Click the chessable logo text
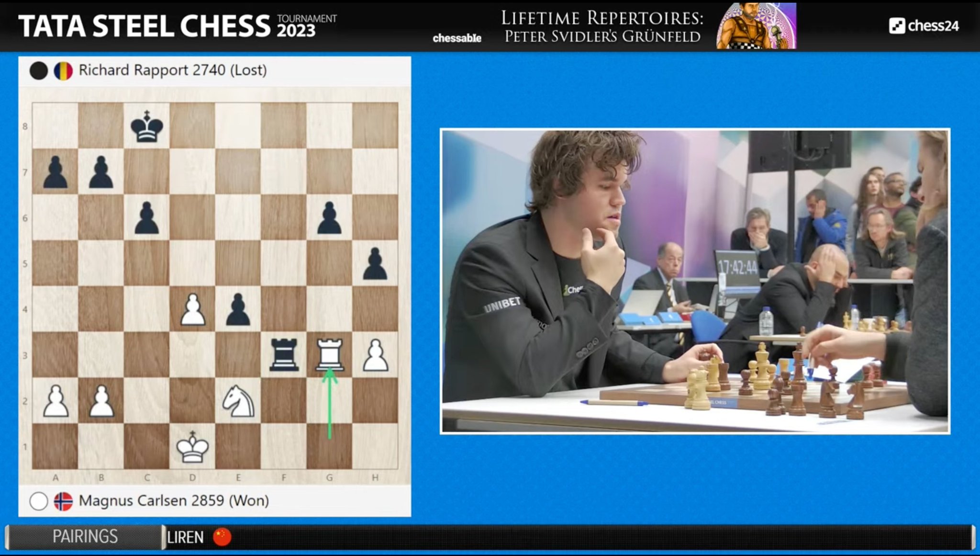Image resolution: width=980 pixels, height=556 pixels. pos(457,38)
